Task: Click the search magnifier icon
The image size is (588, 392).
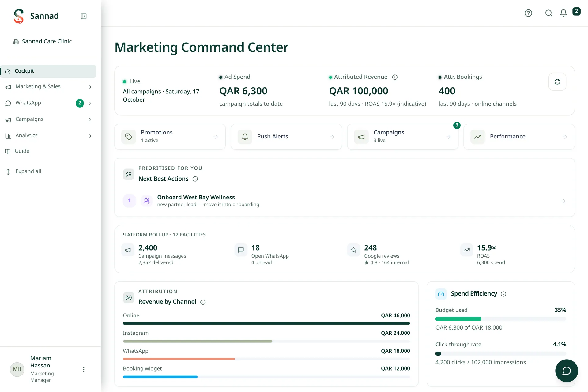Action: (x=549, y=13)
